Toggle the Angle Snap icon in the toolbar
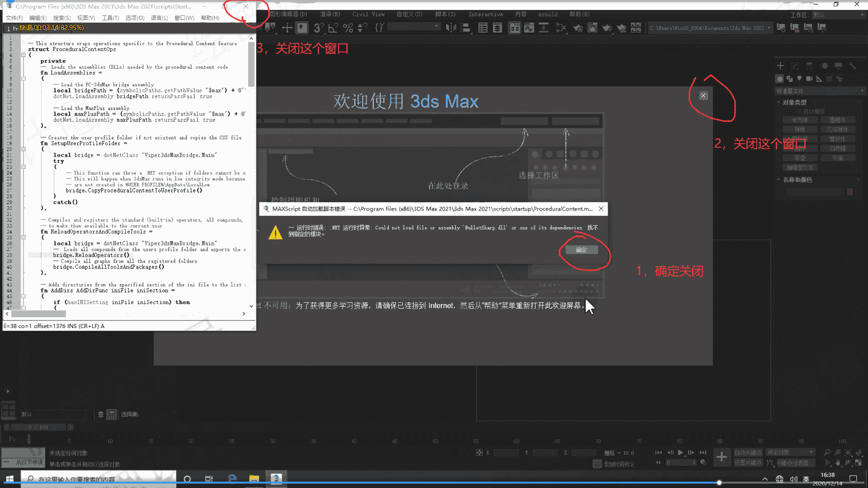The height and width of the screenshot is (488, 868). [333, 28]
